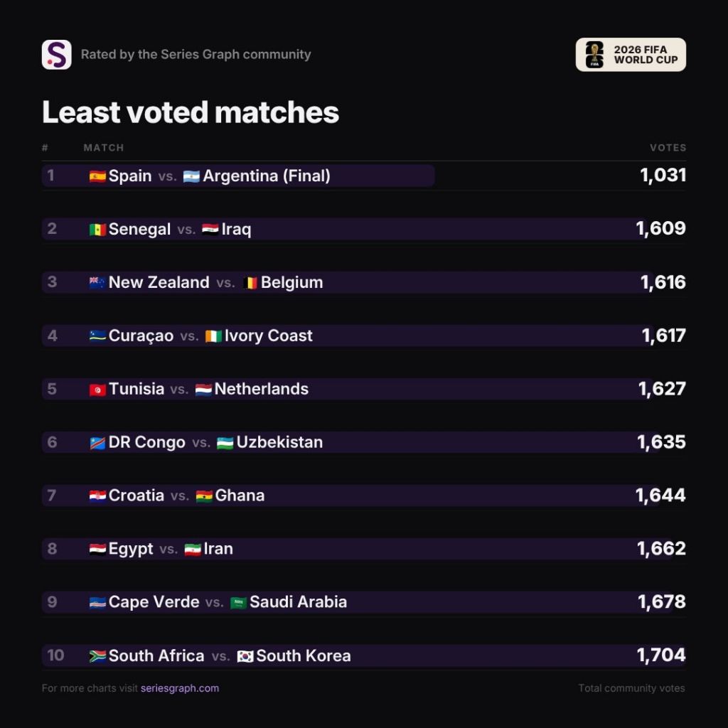
Task: Open the seriesgraph.com link
Action: pos(180,688)
